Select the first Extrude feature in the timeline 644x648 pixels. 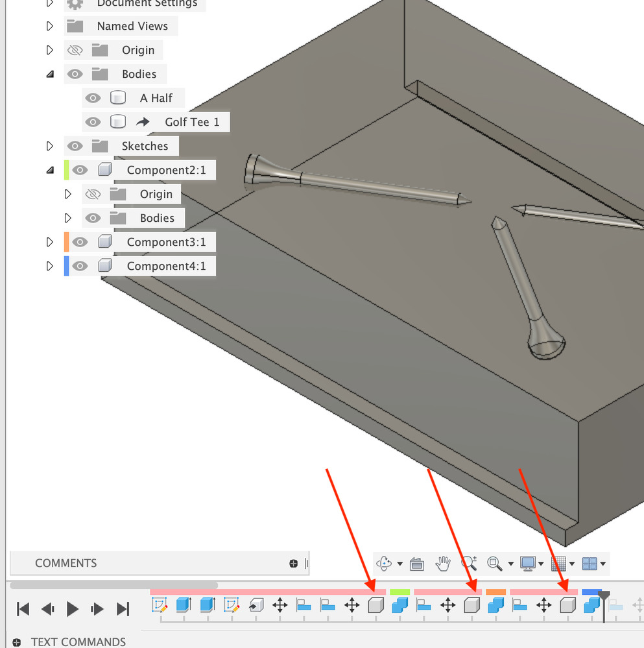184,605
